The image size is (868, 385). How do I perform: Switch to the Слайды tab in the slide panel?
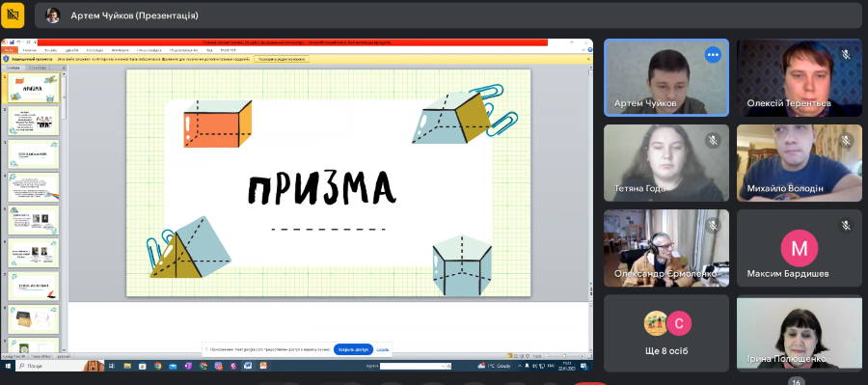point(14,68)
